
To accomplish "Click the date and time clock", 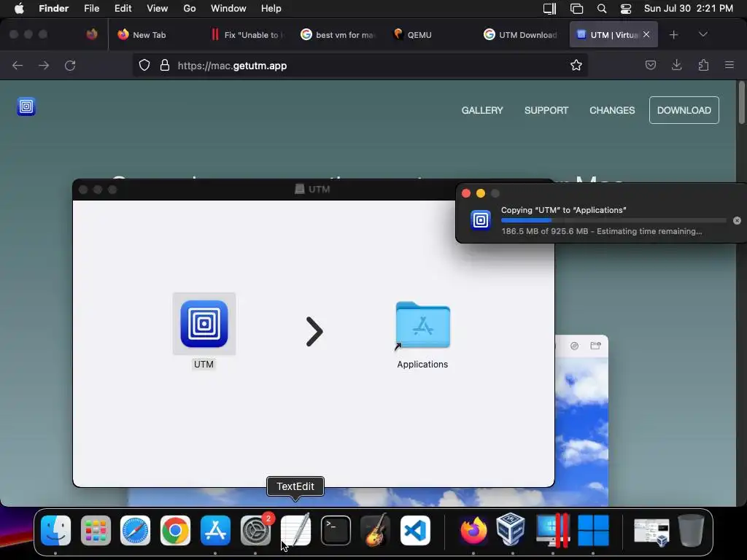I will tap(689, 9).
